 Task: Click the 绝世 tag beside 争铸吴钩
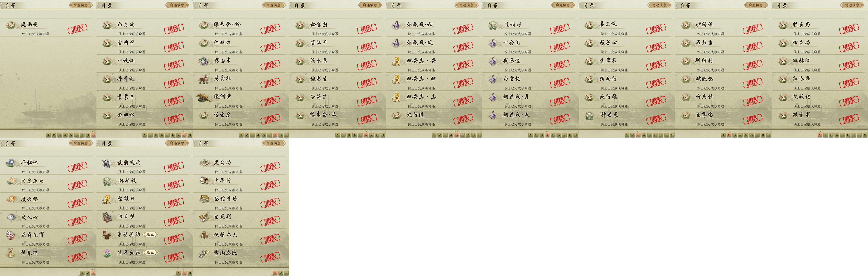pyautogui.click(x=150, y=234)
